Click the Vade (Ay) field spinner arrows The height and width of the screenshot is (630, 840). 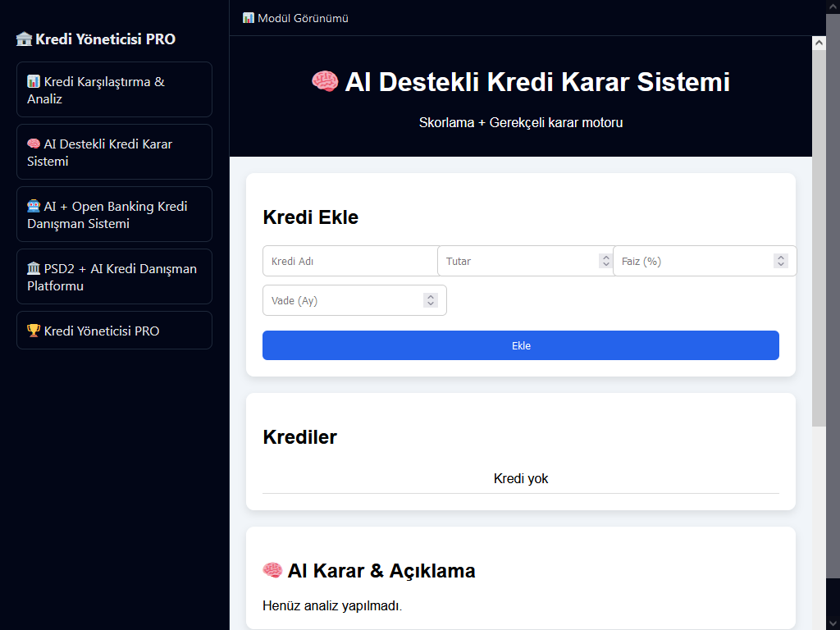pyautogui.click(x=431, y=300)
